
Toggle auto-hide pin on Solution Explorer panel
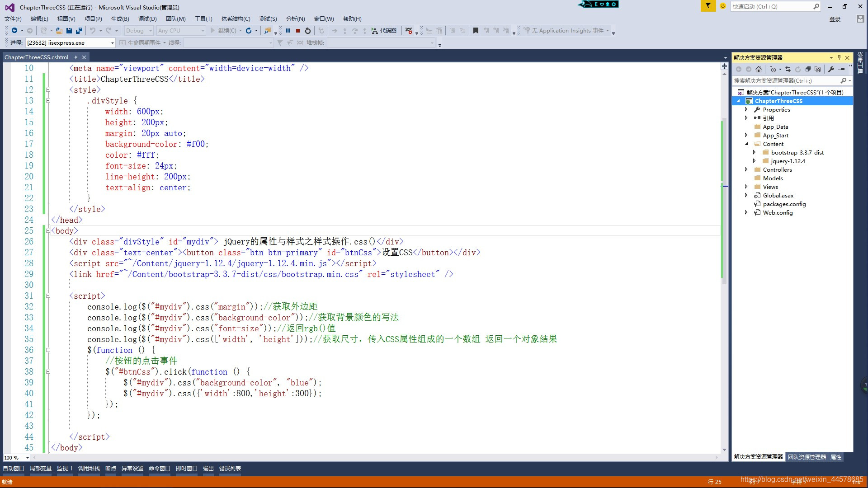[839, 57]
